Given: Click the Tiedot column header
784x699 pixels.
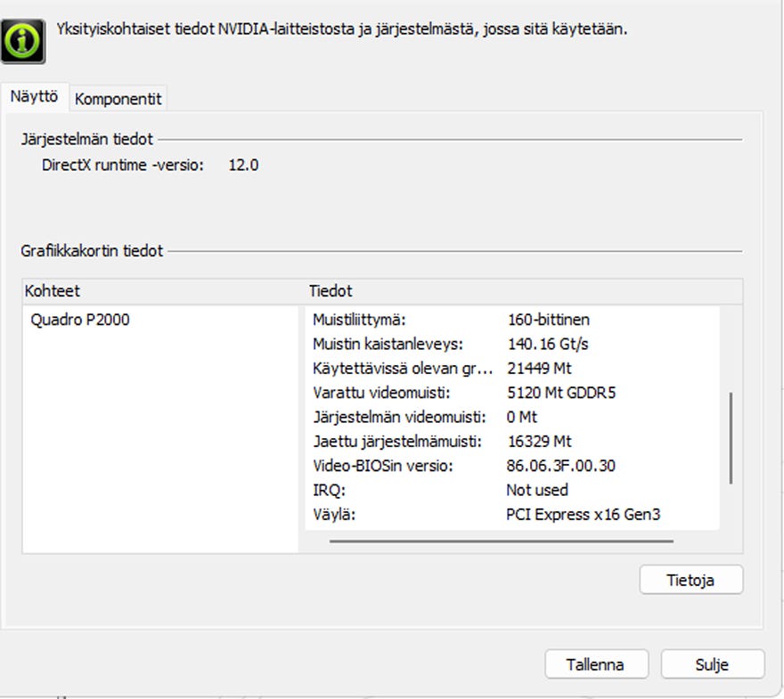Looking at the screenshot, I should point(331,291).
